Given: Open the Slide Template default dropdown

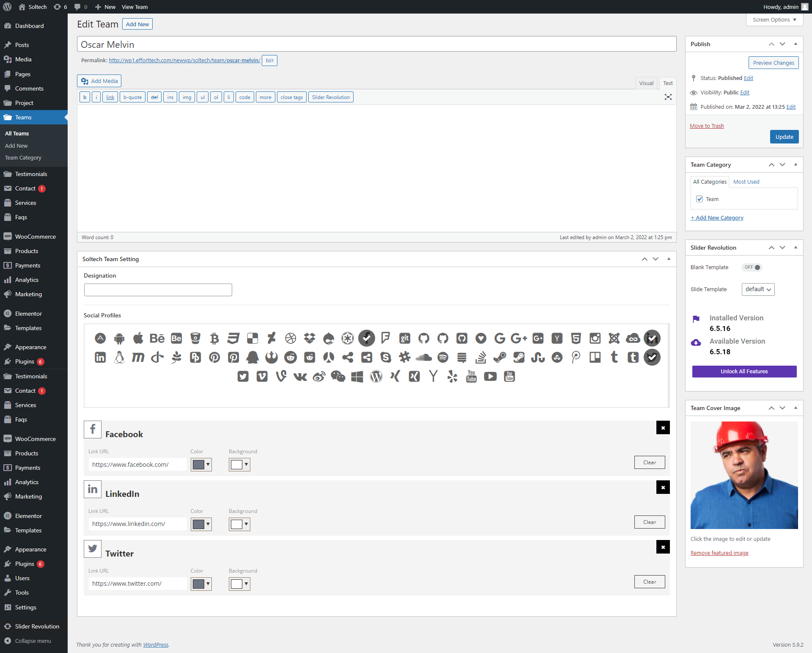Looking at the screenshot, I should point(758,289).
